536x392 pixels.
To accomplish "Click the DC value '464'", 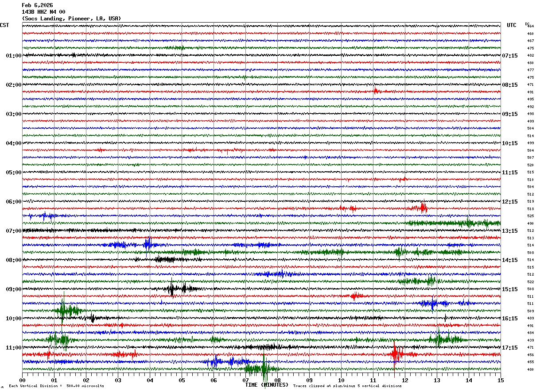I will 530,27.
